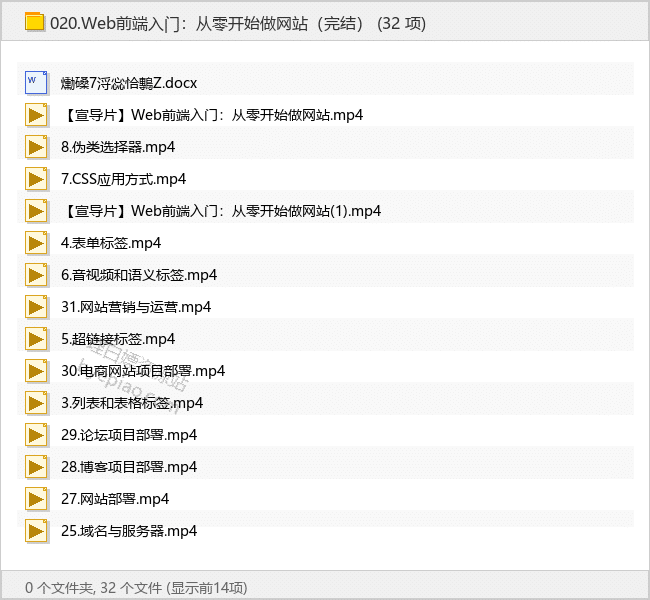Click video icon for first 【宣导片】...做网站.mp4
This screenshot has width=650, height=600.
click(36, 115)
